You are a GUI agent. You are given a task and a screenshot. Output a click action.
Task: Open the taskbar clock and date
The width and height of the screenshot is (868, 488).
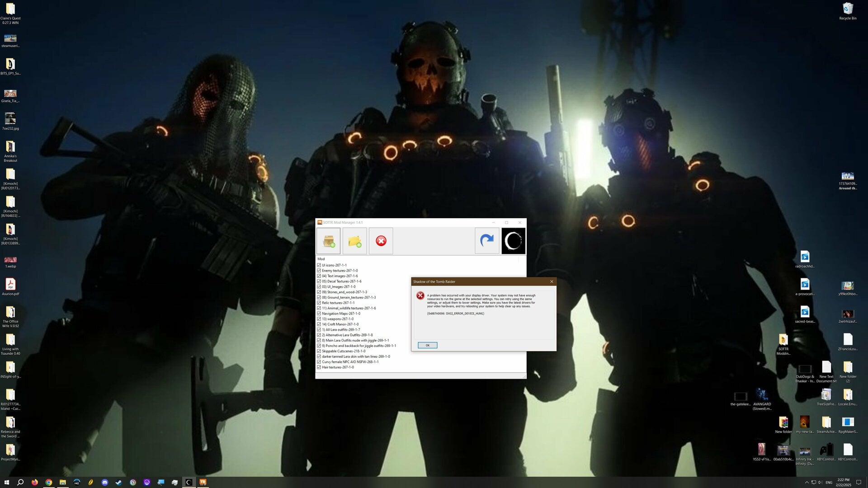pyautogui.click(x=843, y=482)
